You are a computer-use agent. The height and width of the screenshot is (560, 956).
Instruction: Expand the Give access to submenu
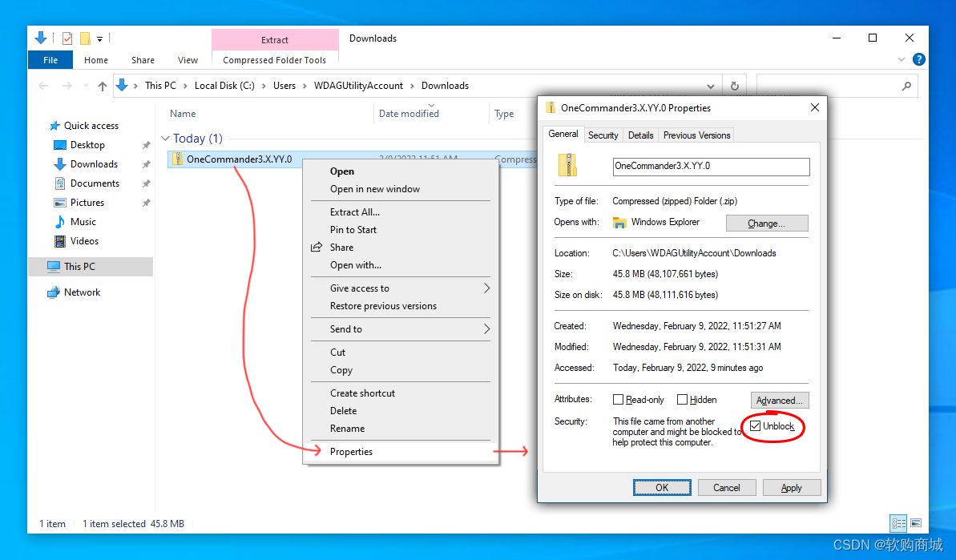point(401,288)
